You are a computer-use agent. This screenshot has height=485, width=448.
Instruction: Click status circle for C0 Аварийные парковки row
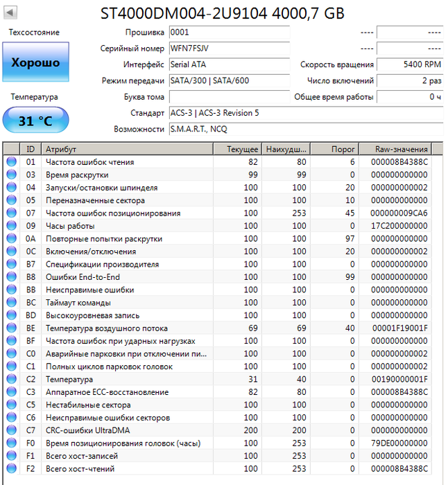tap(12, 353)
